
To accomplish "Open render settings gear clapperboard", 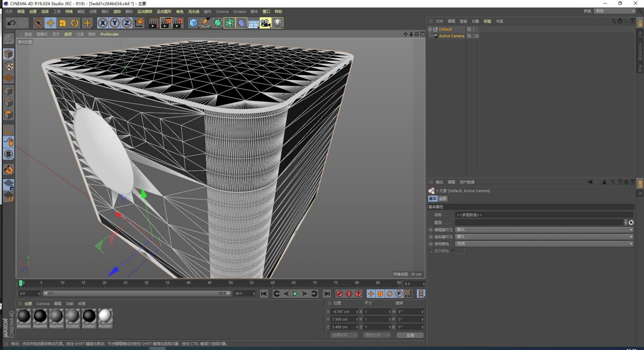I will click(x=178, y=23).
